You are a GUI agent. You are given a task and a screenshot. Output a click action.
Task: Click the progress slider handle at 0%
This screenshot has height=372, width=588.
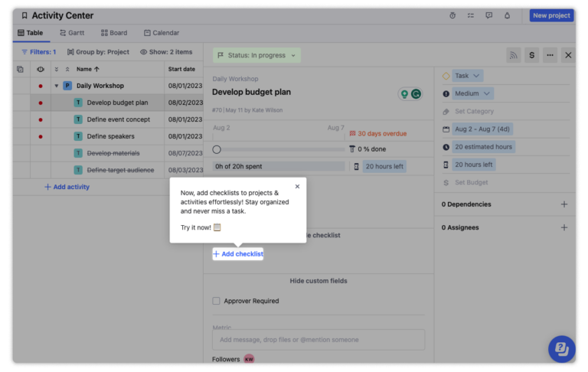217,149
